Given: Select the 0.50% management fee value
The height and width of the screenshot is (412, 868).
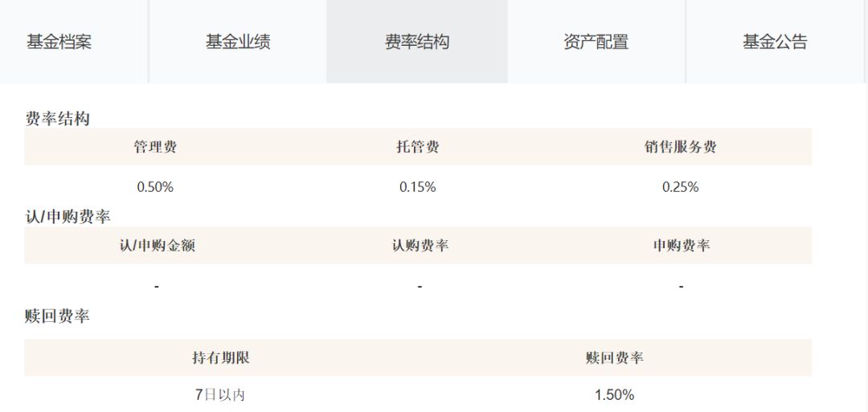Looking at the screenshot, I should pos(155,187).
